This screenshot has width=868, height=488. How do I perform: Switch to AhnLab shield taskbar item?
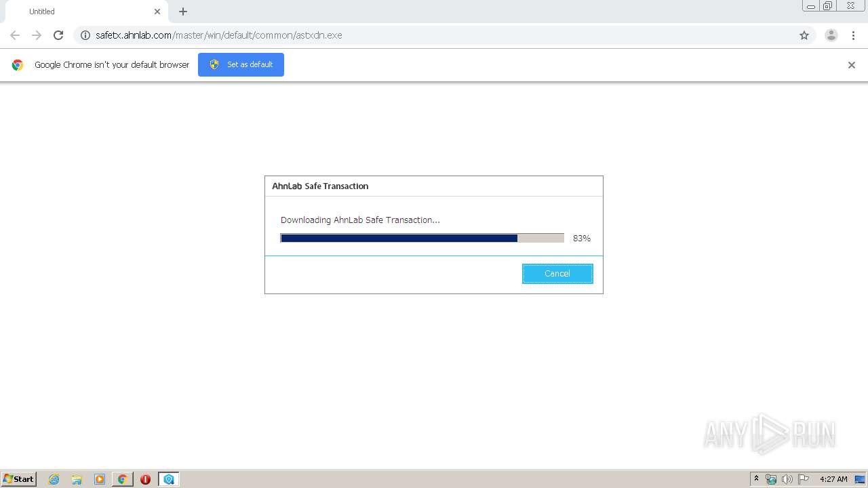(168, 479)
